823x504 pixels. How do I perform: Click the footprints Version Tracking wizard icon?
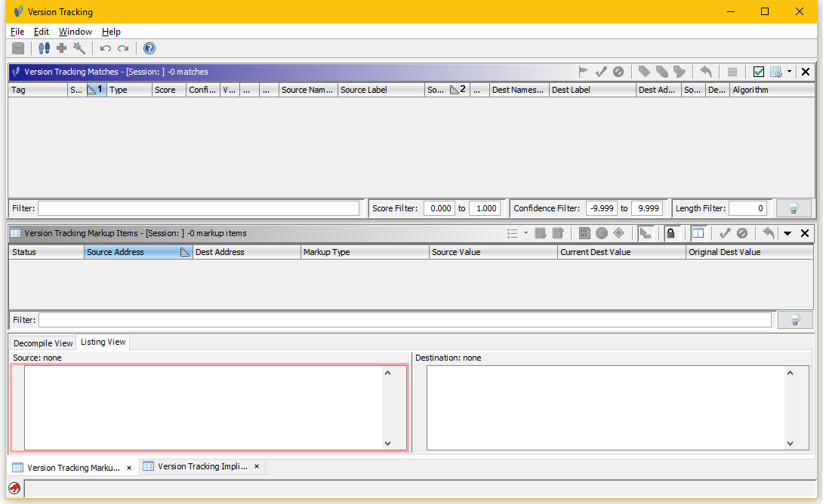pyautogui.click(x=44, y=48)
